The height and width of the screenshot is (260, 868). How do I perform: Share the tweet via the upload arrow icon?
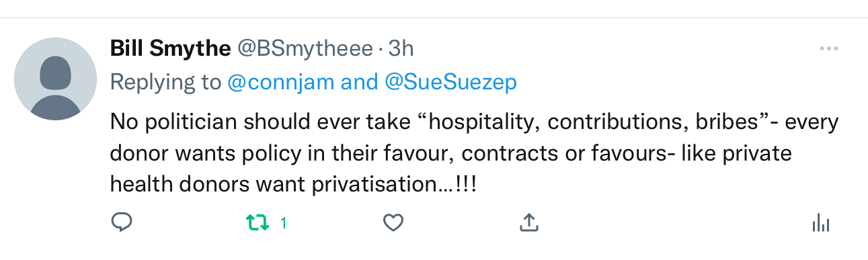[529, 222]
